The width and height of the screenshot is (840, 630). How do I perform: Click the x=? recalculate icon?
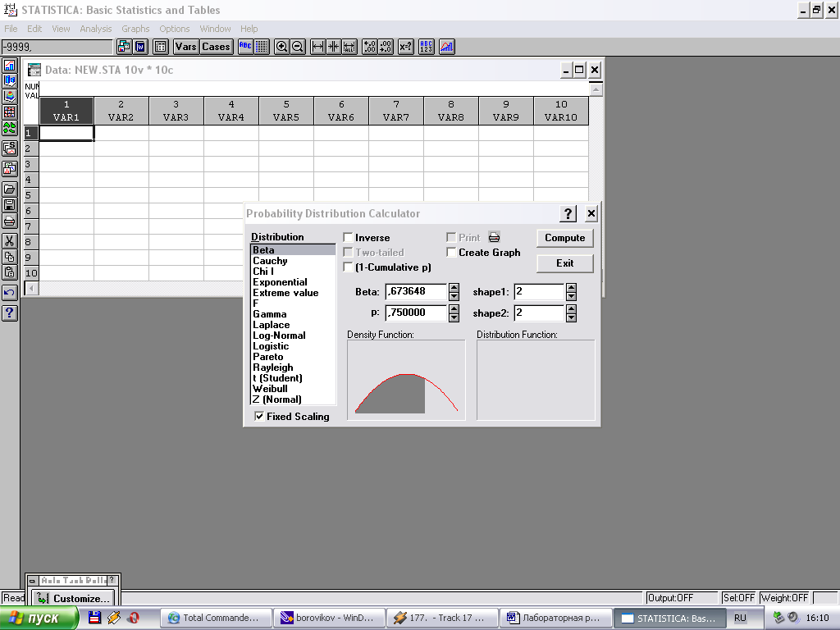point(406,47)
